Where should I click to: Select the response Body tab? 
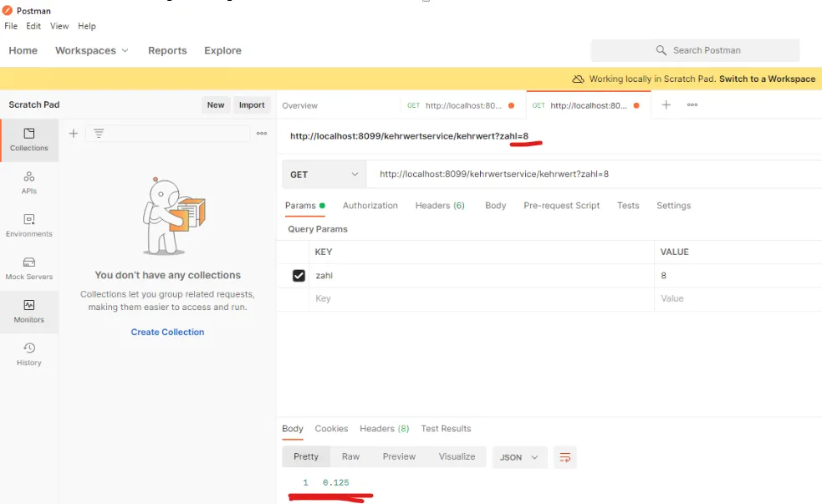(293, 429)
